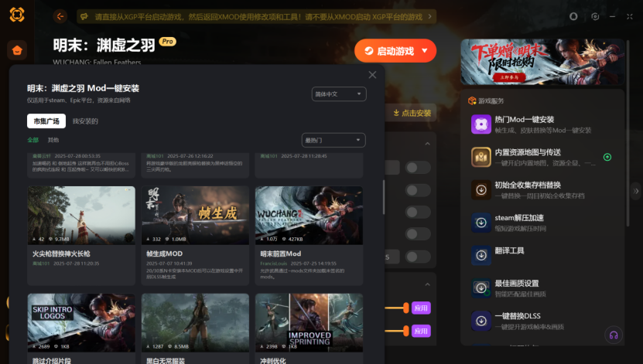Click the right services panel scrollbar
The image size is (643, 364).
[626, 131]
